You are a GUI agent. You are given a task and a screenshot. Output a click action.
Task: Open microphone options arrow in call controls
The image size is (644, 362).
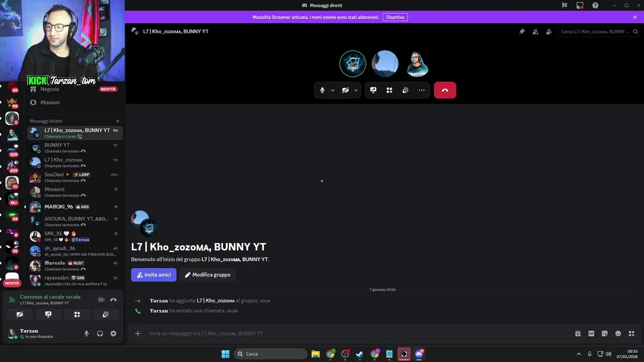coord(333,90)
